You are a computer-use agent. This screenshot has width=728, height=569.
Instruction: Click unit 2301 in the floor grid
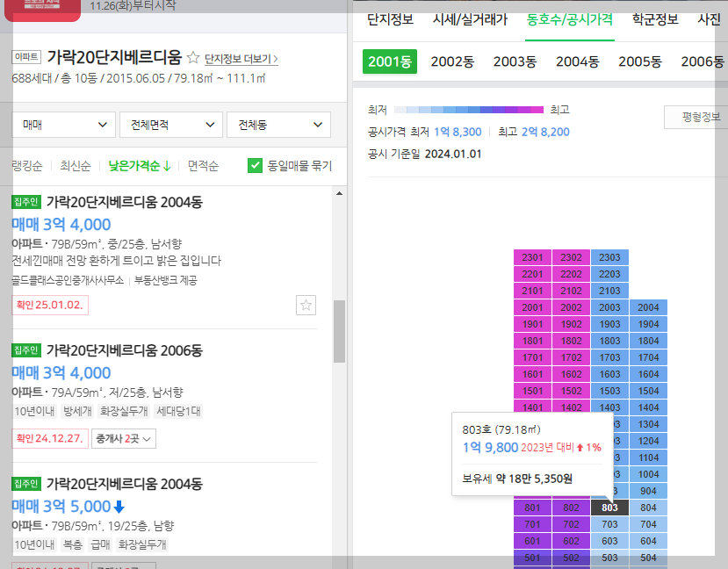tap(532, 256)
